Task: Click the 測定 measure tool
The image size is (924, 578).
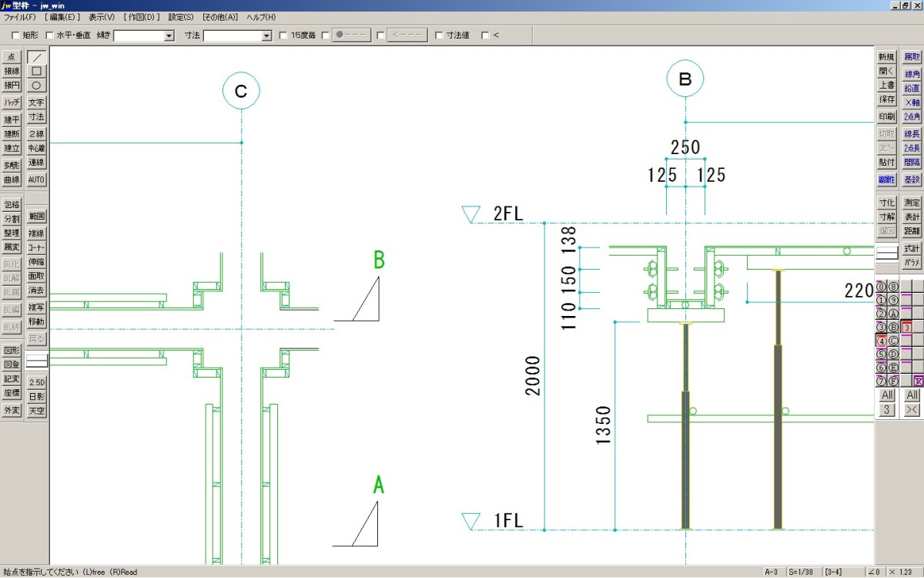Action: point(912,203)
